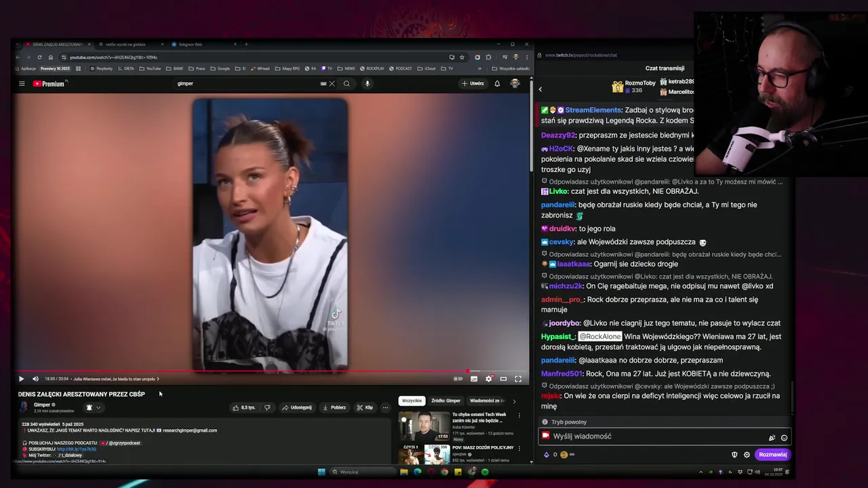Open options for 'DOZÓR POLICYJNY' recommended video

click(519, 448)
